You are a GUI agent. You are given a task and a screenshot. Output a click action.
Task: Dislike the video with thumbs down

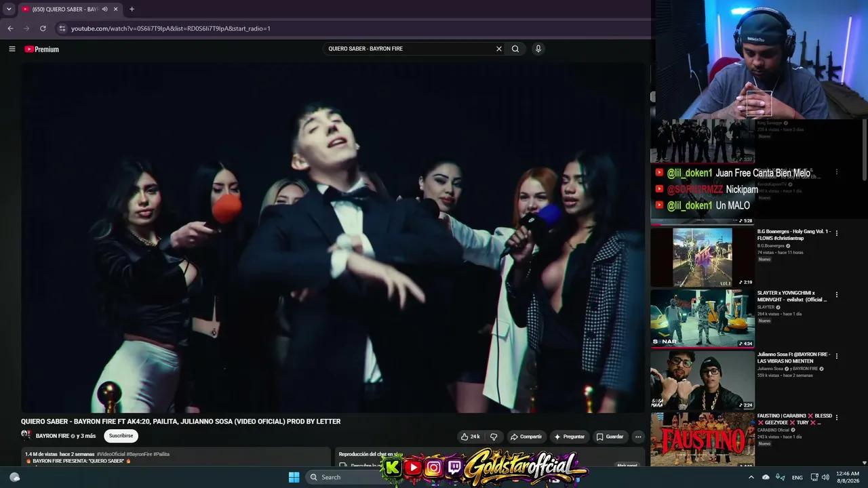[x=494, y=436]
